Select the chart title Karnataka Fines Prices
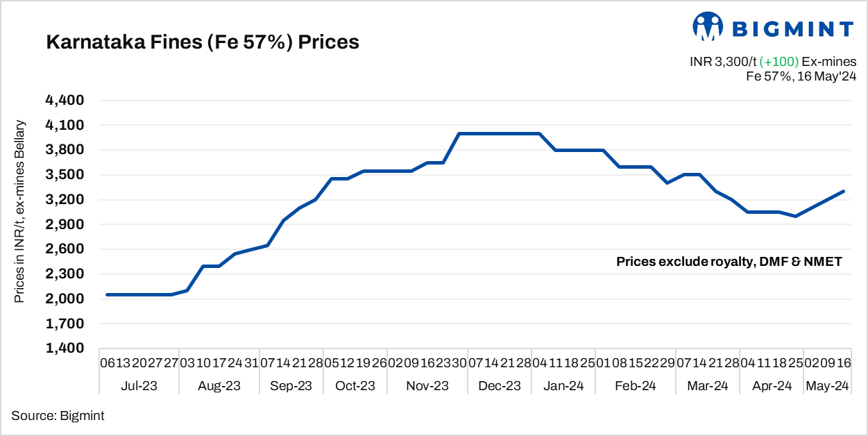This screenshot has width=868, height=436. (203, 42)
